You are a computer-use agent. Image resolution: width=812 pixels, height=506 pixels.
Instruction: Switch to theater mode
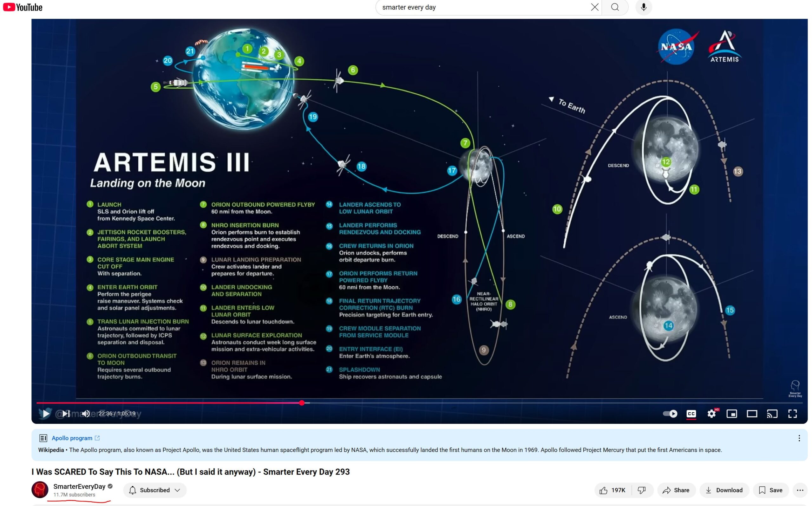click(x=752, y=414)
